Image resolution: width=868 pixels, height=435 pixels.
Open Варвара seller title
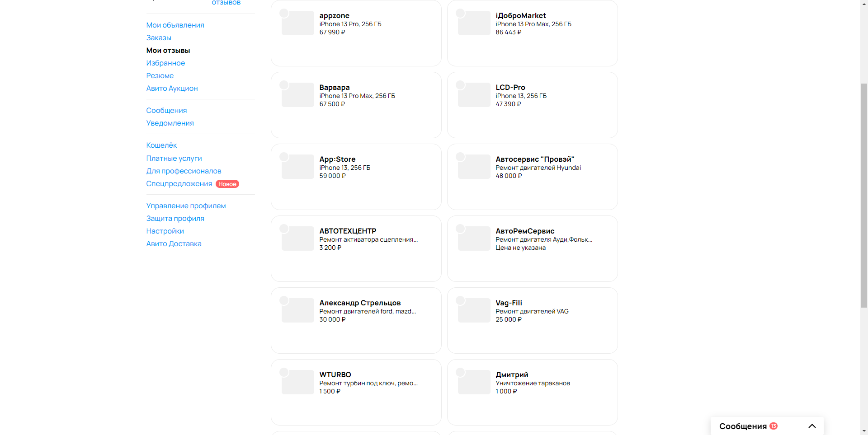(335, 87)
